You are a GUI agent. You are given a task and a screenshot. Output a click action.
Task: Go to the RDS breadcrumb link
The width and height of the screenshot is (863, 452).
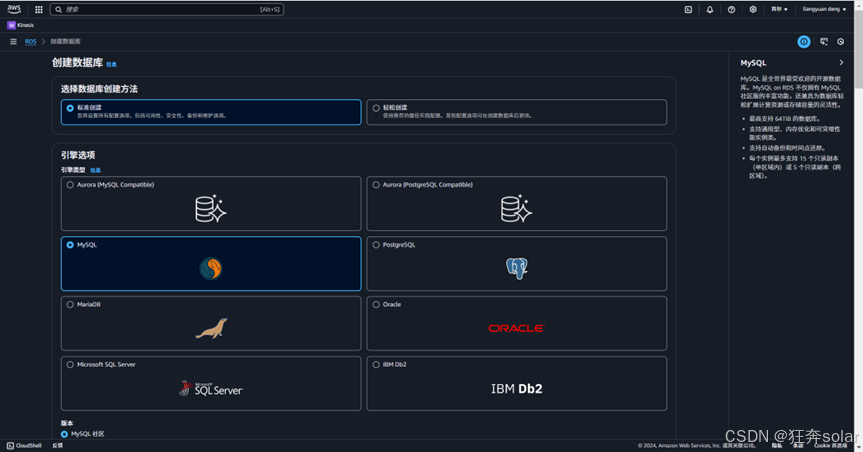[30, 41]
